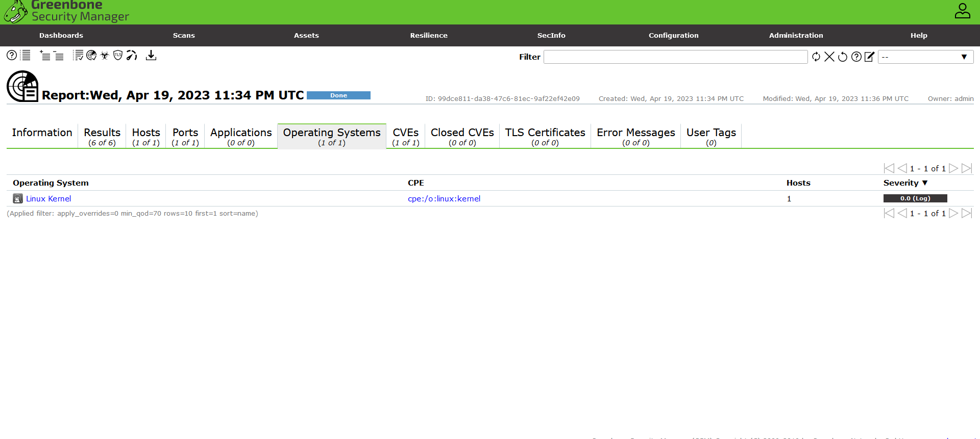980x439 pixels.
Task: Reset filter to default with circular arrow
Action: (x=843, y=57)
